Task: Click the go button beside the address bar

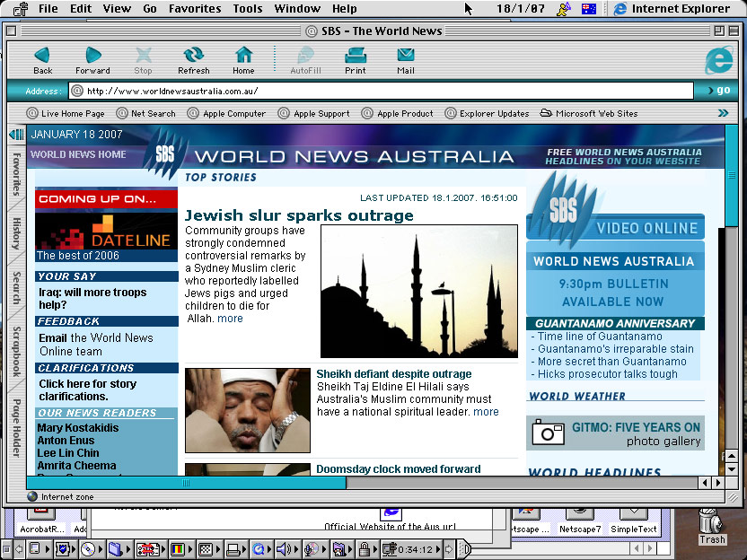Action: click(x=719, y=90)
